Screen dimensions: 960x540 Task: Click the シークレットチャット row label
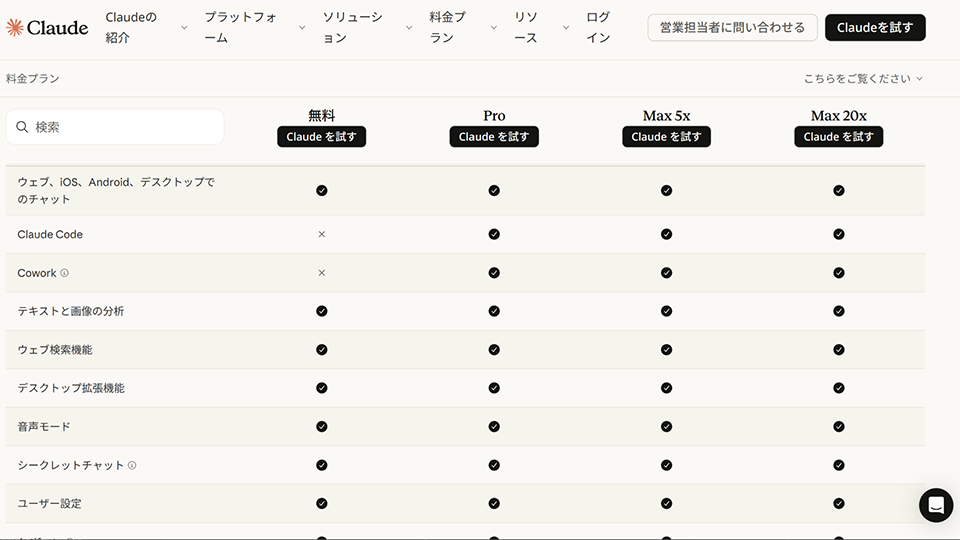click(x=70, y=465)
